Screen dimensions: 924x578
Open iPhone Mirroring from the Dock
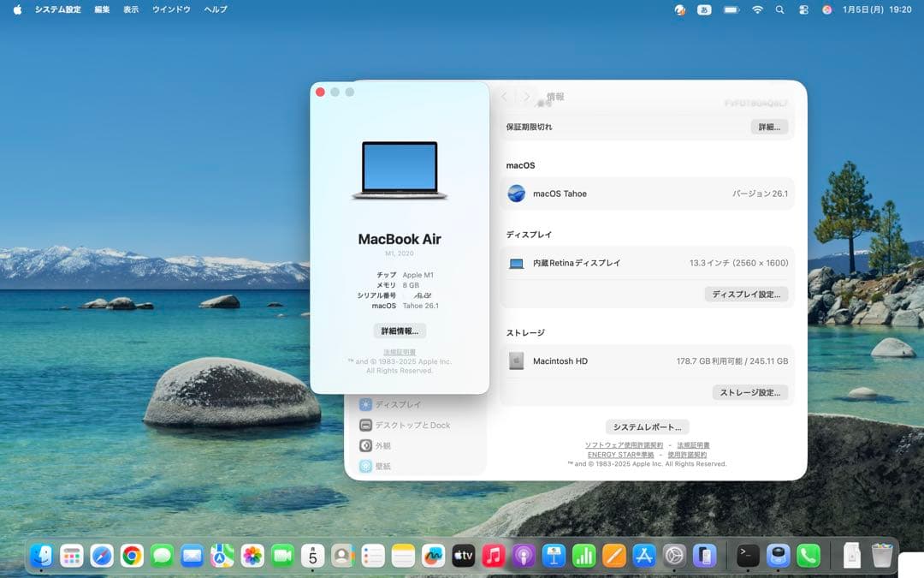pos(704,556)
